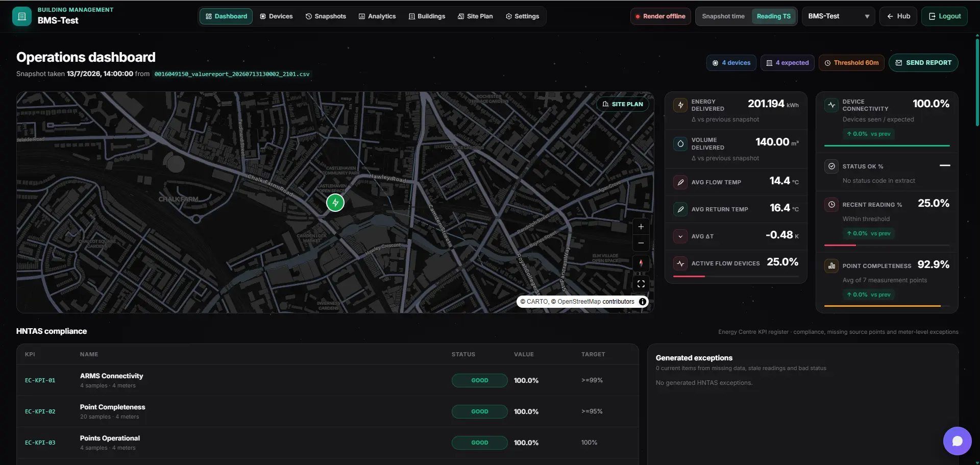Click the Recent Reading progress bar

[x=887, y=245]
